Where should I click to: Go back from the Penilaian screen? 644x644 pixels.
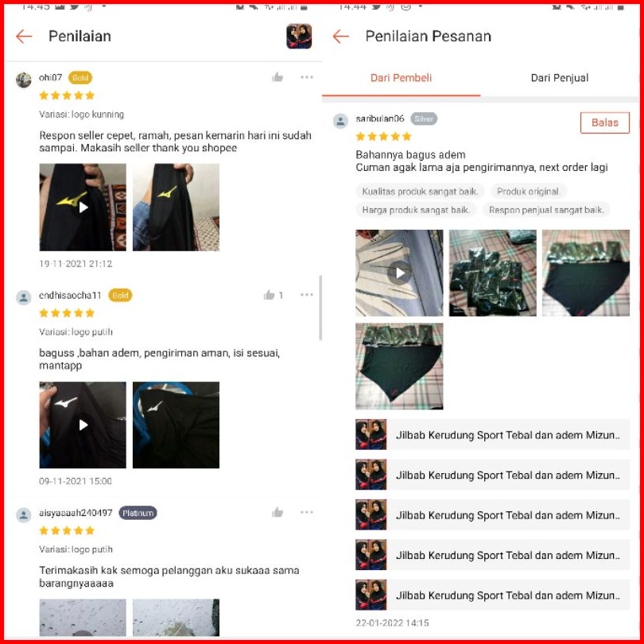tap(24, 37)
